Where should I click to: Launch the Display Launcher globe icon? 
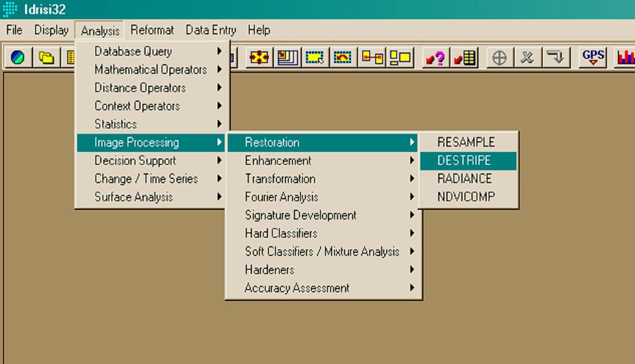[x=17, y=58]
